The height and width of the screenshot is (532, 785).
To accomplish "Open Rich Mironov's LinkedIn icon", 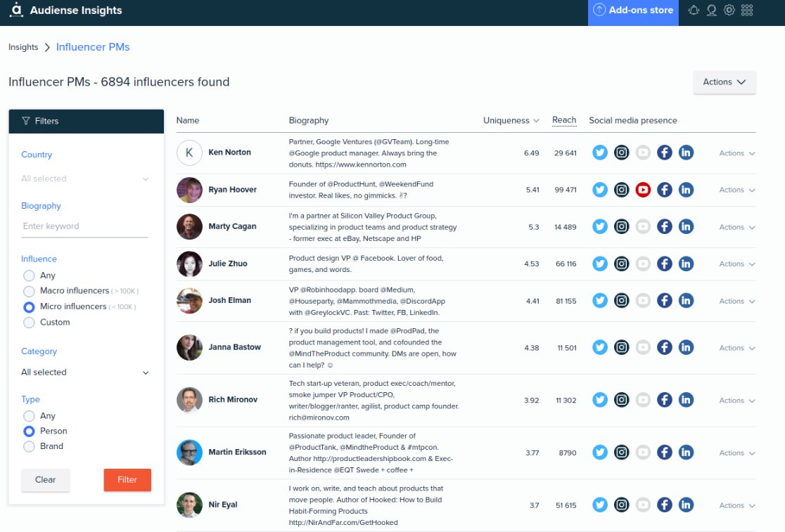I will point(686,399).
